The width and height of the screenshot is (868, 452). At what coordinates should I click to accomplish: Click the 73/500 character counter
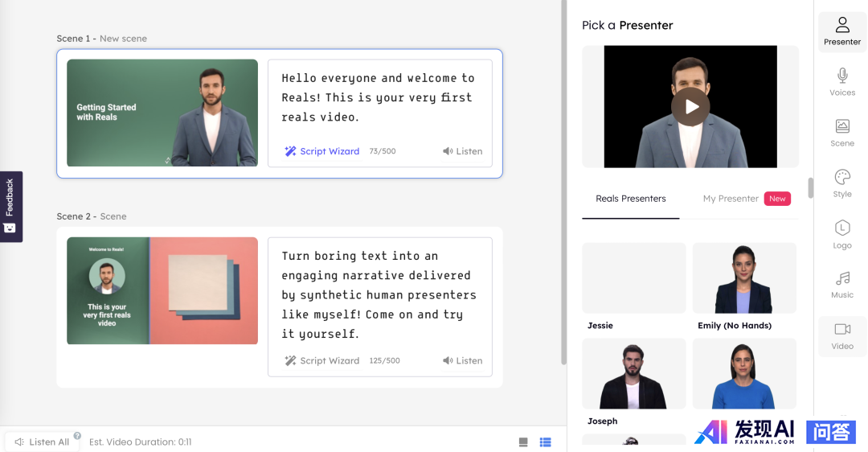tap(383, 151)
